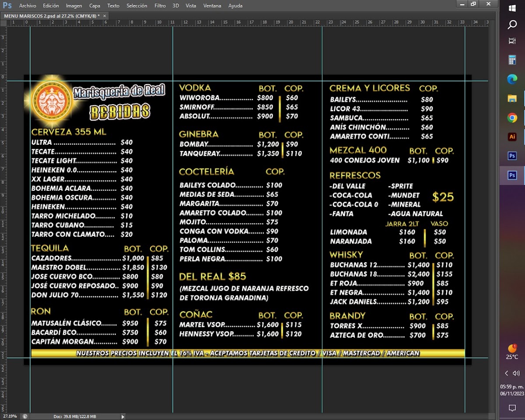Open the Archivo menu
Viewport: 525px width, 420px height.
(x=28, y=6)
